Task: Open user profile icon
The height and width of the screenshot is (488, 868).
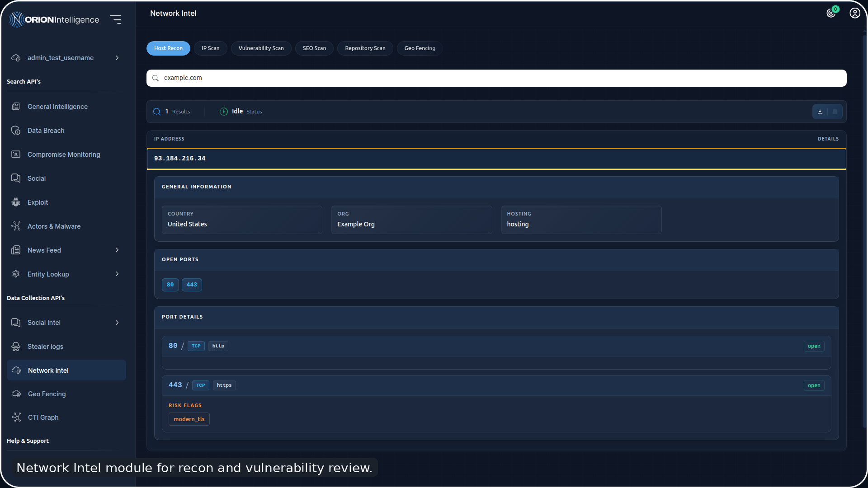Action: 854,13
